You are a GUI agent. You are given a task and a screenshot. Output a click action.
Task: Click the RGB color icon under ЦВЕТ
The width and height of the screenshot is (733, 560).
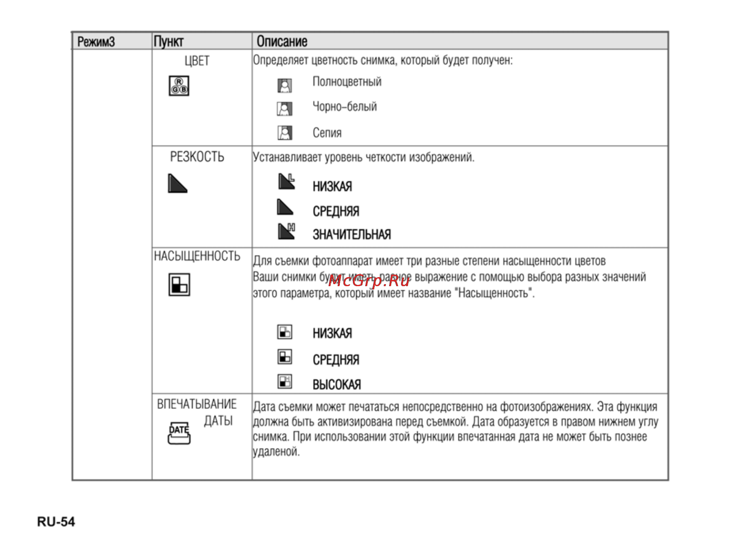179,86
